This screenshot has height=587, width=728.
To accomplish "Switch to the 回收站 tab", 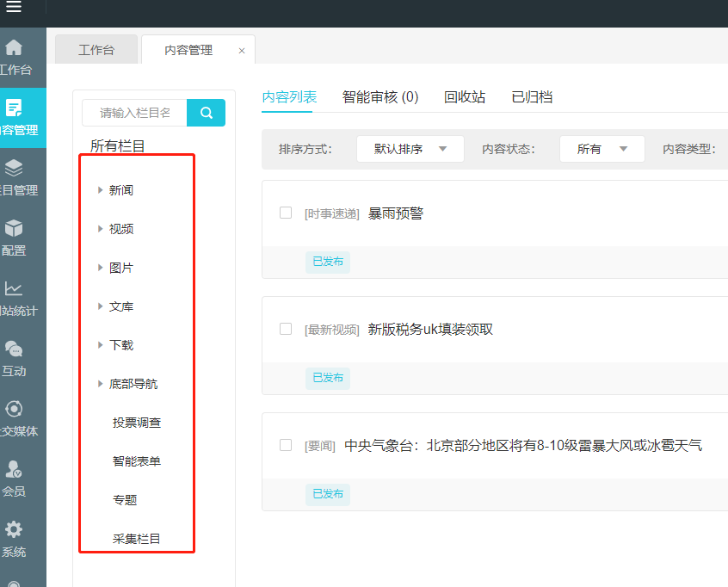I will [465, 97].
